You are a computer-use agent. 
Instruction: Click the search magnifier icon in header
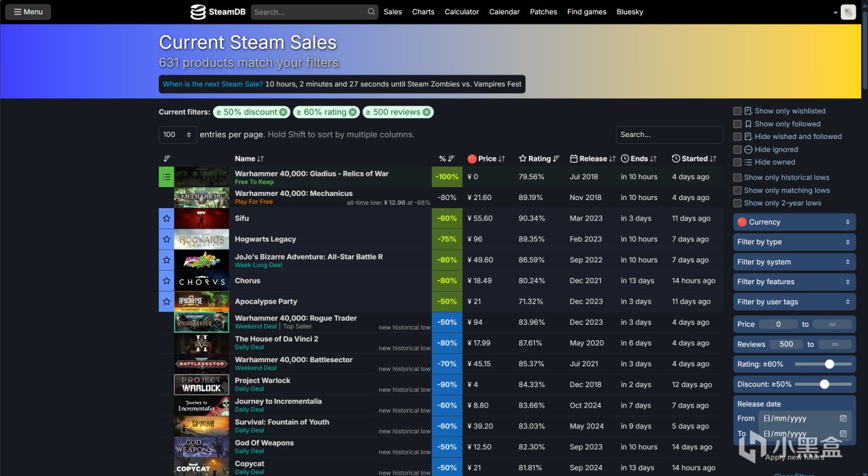click(x=372, y=12)
